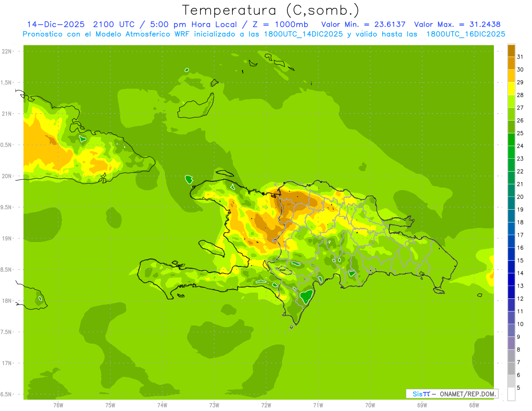Click the '70W' longitude axis label
Viewport: 532px width, 411px height.
coord(370,405)
